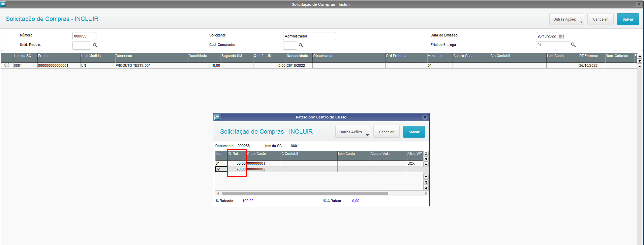Select item 02 cell in Rateio grid
The height and width of the screenshot is (245, 644).
(x=221, y=169)
